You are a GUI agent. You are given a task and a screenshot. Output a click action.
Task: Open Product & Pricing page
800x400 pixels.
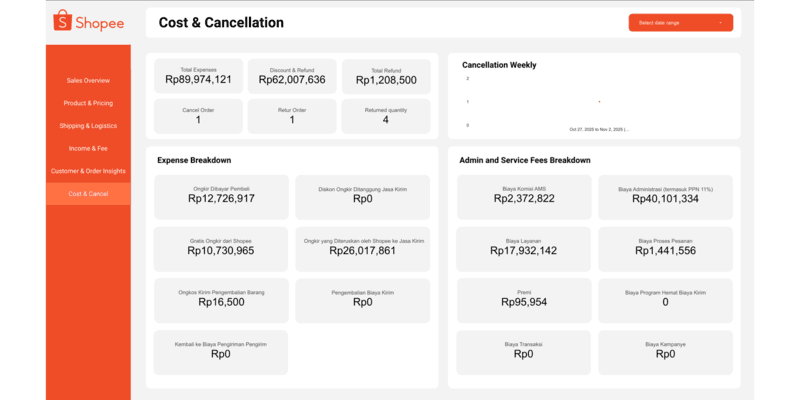[x=88, y=103]
